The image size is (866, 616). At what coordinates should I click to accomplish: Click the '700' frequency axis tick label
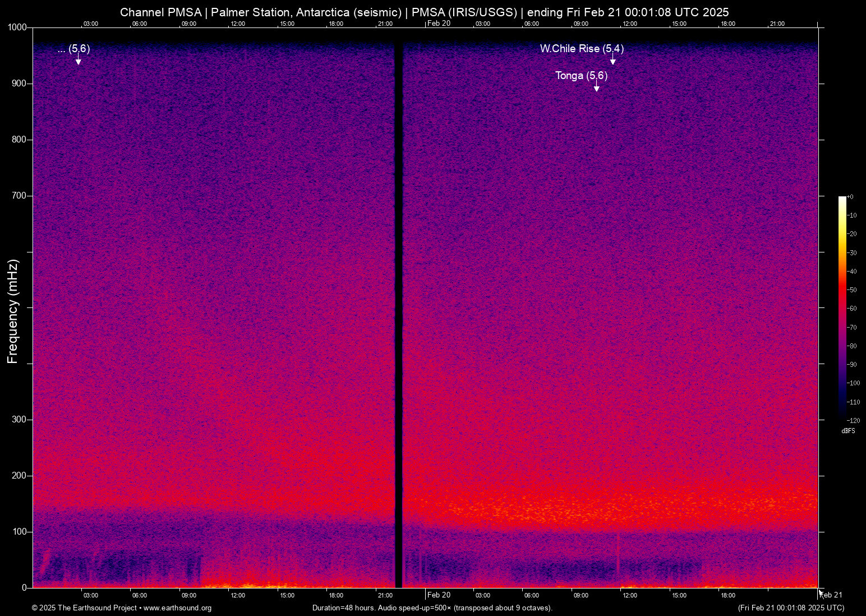pyautogui.click(x=19, y=196)
